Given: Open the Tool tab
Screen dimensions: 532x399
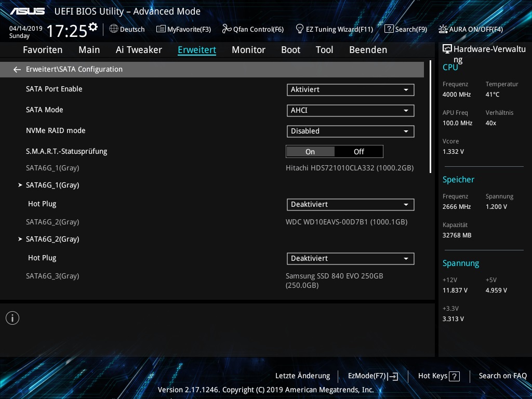Looking at the screenshot, I should [324, 50].
